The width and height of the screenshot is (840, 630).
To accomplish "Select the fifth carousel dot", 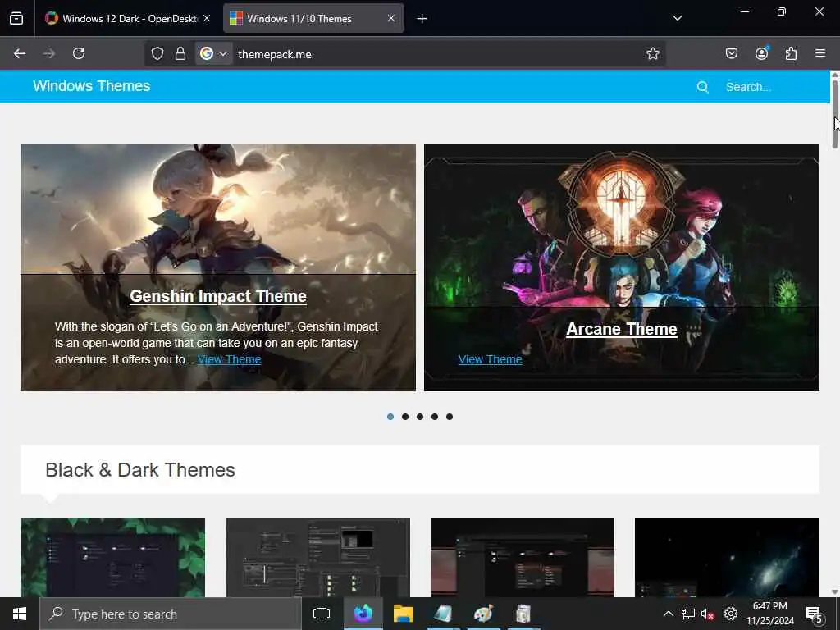I will coord(450,417).
